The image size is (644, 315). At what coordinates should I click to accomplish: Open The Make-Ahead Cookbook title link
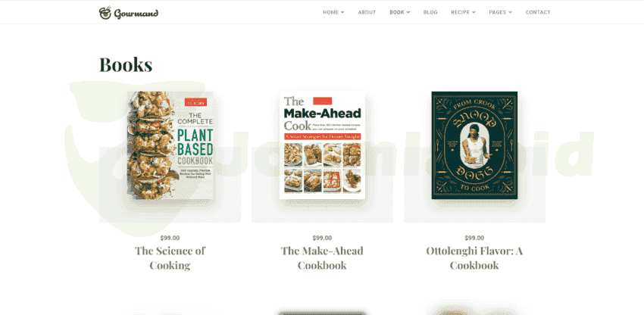322,258
